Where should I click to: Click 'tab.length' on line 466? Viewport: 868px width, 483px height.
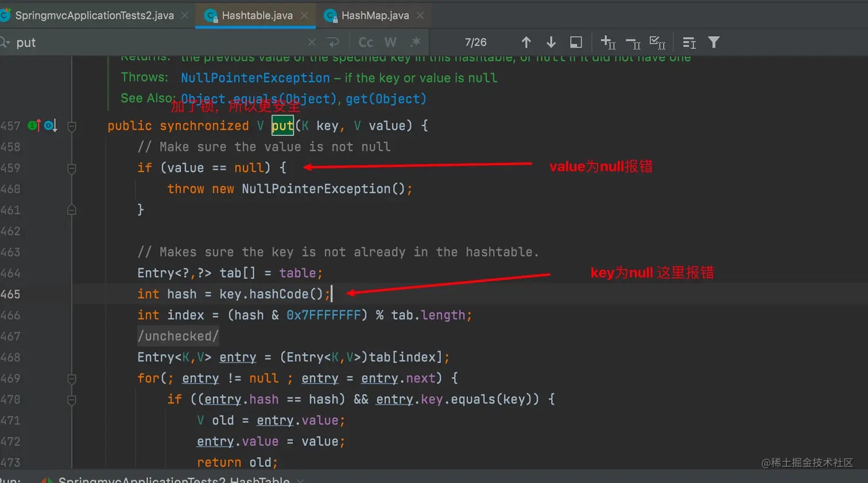[x=428, y=315]
